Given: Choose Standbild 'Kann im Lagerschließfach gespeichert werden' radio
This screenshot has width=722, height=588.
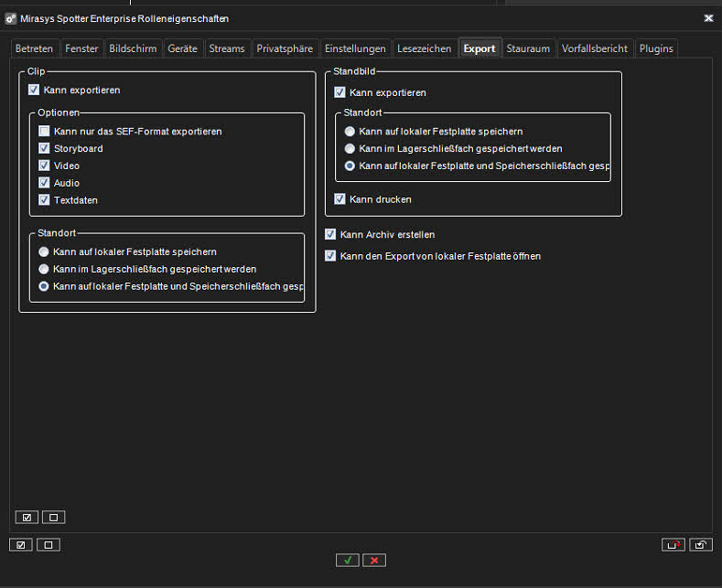Looking at the screenshot, I should (x=350, y=148).
